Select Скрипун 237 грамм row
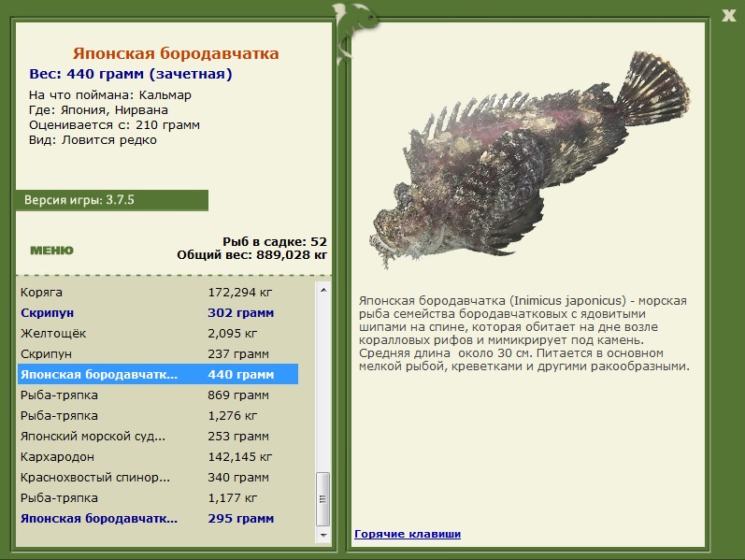 pos(158,354)
